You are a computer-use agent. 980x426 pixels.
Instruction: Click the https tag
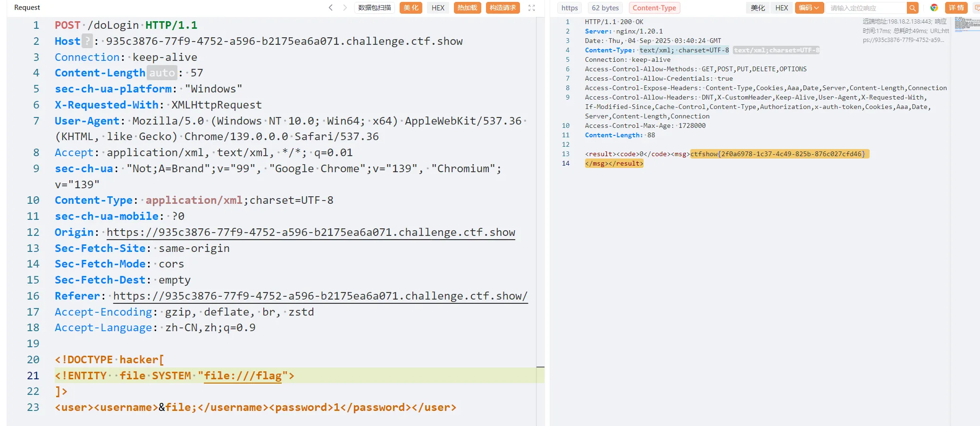click(570, 8)
